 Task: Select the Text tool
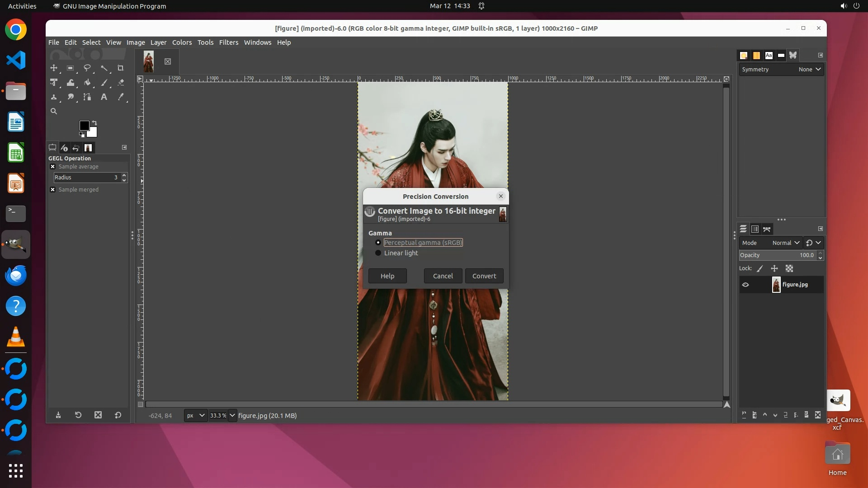tap(104, 97)
